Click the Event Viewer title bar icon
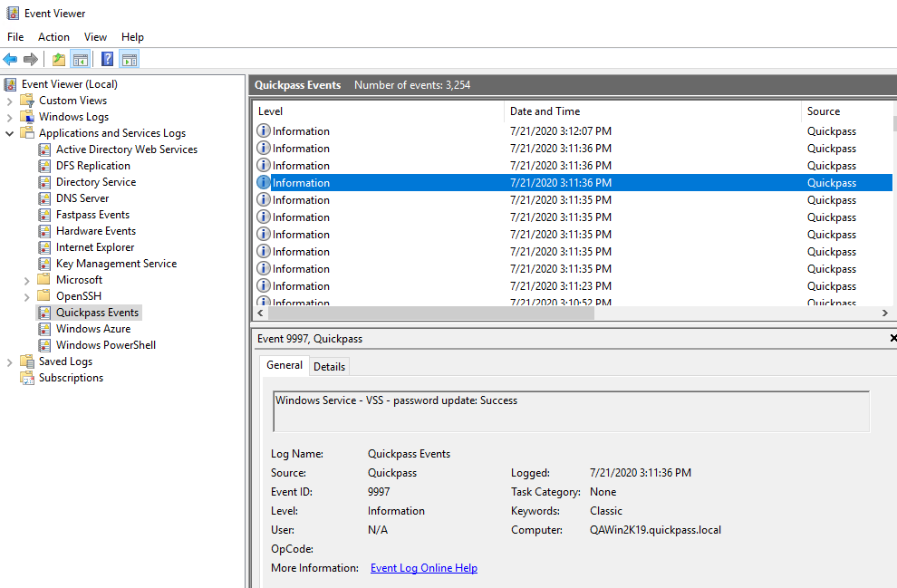Screen dimensions: 897x588 coord(12,14)
